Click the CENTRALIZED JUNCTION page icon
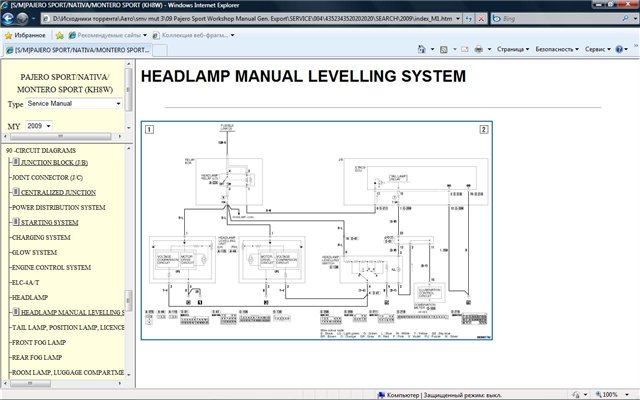Screen dimensions: 640x400 16,192
